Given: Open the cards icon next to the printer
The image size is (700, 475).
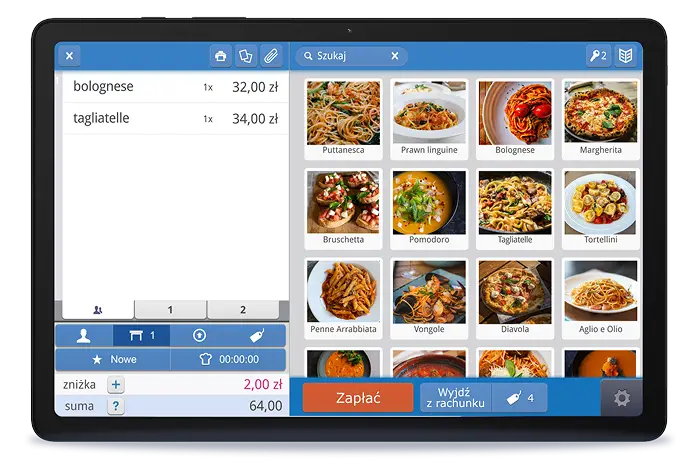Looking at the screenshot, I should tap(245, 56).
